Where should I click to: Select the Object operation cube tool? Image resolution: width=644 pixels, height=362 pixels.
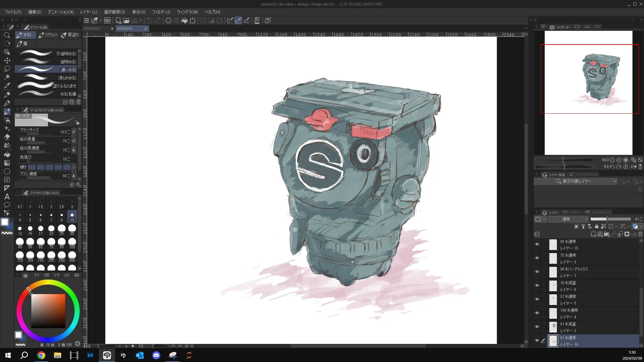[7, 52]
